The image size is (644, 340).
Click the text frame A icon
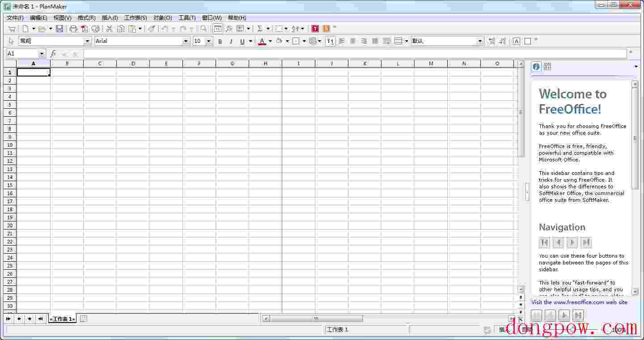[516, 41]
